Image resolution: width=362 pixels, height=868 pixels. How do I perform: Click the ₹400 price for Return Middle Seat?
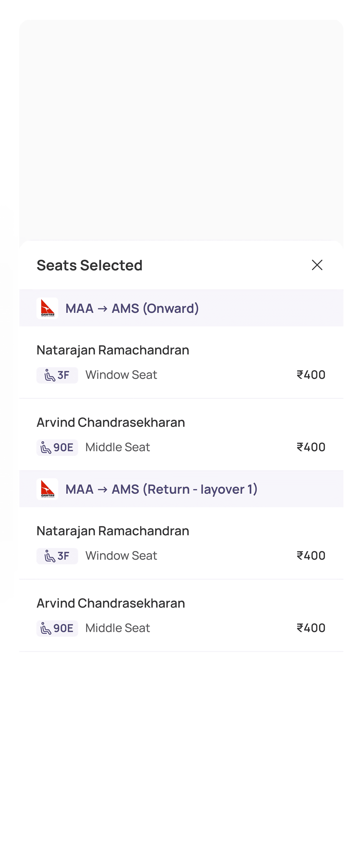pos(311,628)
